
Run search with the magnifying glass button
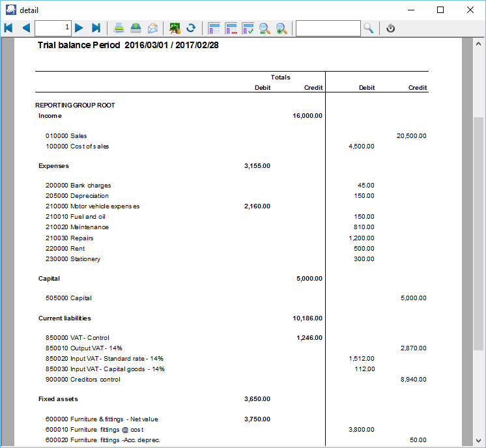[x=369, y=28]
